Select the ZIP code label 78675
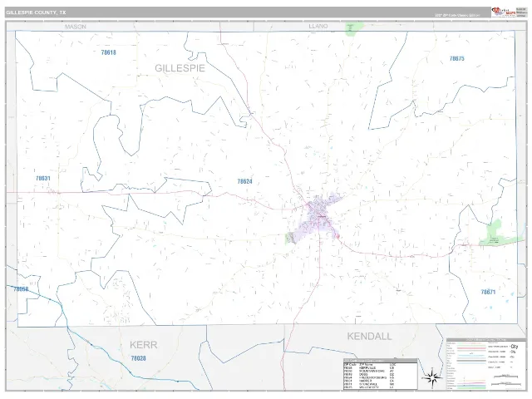The image size is (532, 399). tap(456, 58)
